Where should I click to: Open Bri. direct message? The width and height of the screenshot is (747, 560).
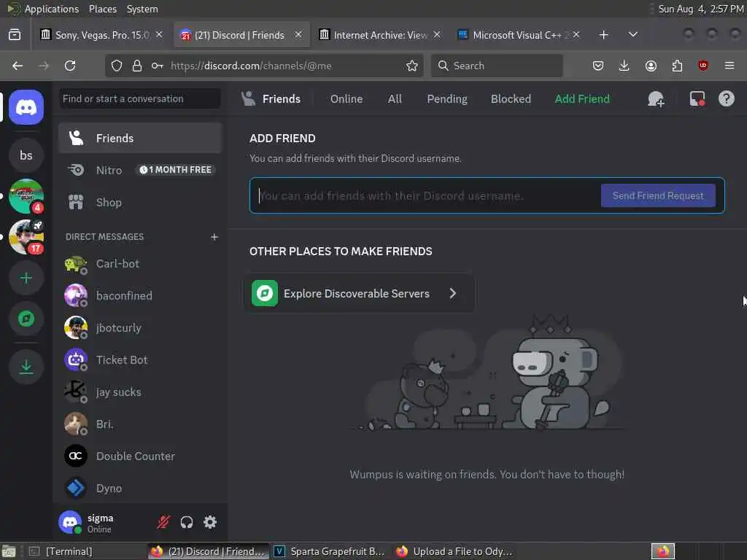[x=141, y=424]
